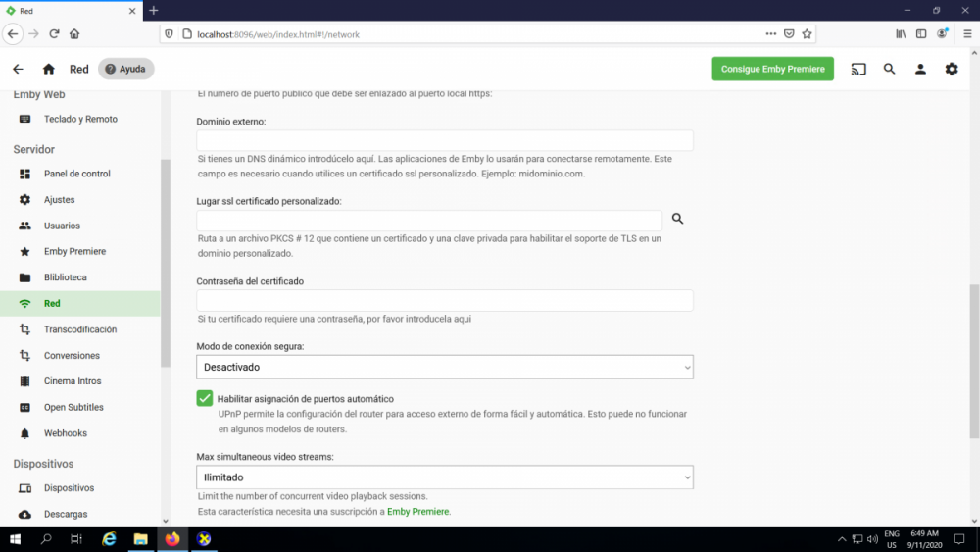
Task: Open Panel de control sidebar item
Action: [x=80, y=174]
